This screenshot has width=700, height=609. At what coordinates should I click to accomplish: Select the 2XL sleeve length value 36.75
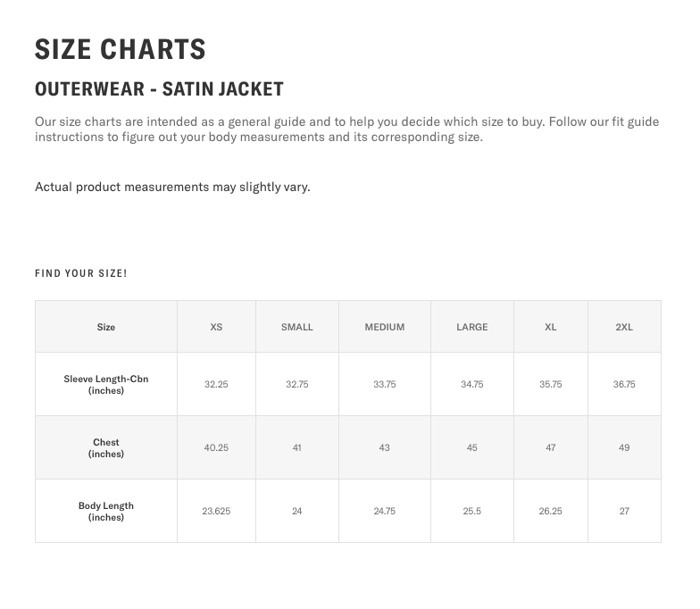[x=624, y=384]
